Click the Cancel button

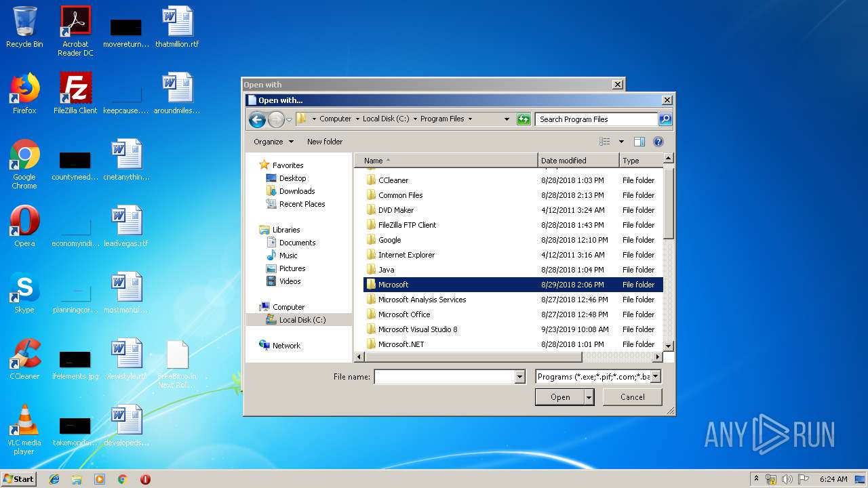[632, 397]
